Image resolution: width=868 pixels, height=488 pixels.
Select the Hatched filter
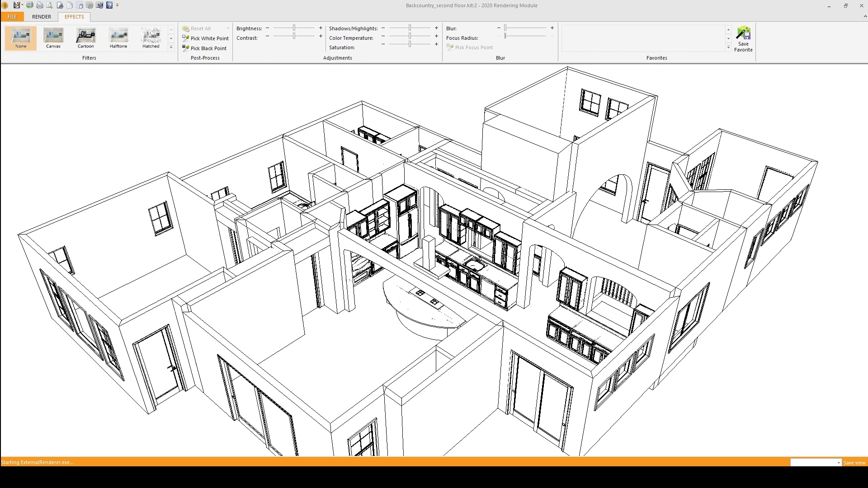point(151,38)
